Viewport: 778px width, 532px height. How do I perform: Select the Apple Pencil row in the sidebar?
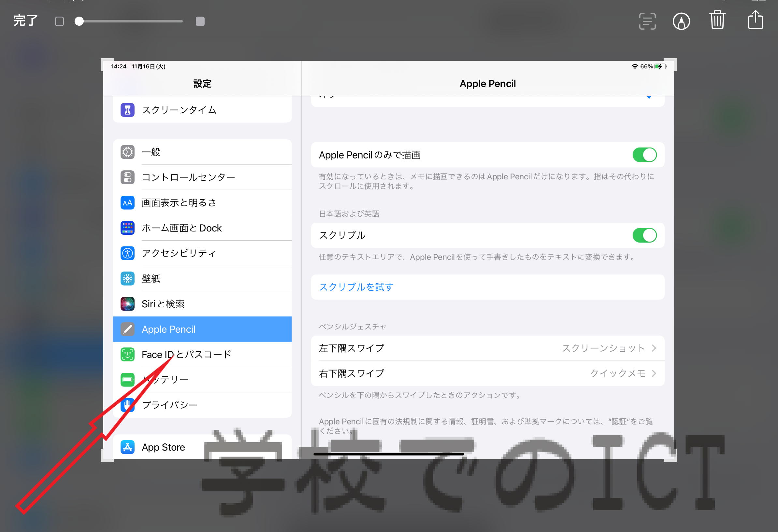(x=202, y=329)
